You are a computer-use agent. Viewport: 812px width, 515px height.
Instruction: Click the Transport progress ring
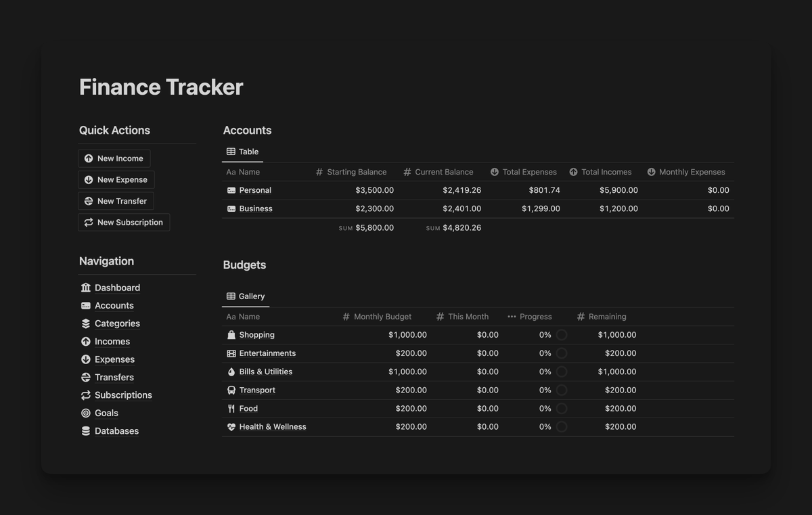coord(562,390)
